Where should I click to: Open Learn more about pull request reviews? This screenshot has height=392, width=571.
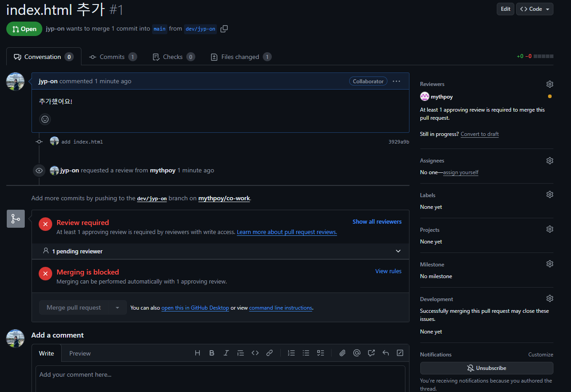tap(287, 232)
